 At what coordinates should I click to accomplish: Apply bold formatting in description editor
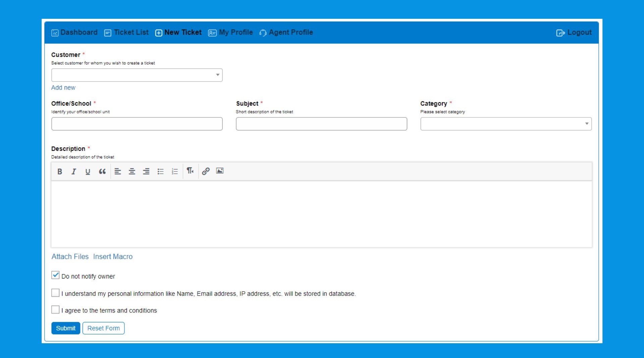[x=60, y=171]
